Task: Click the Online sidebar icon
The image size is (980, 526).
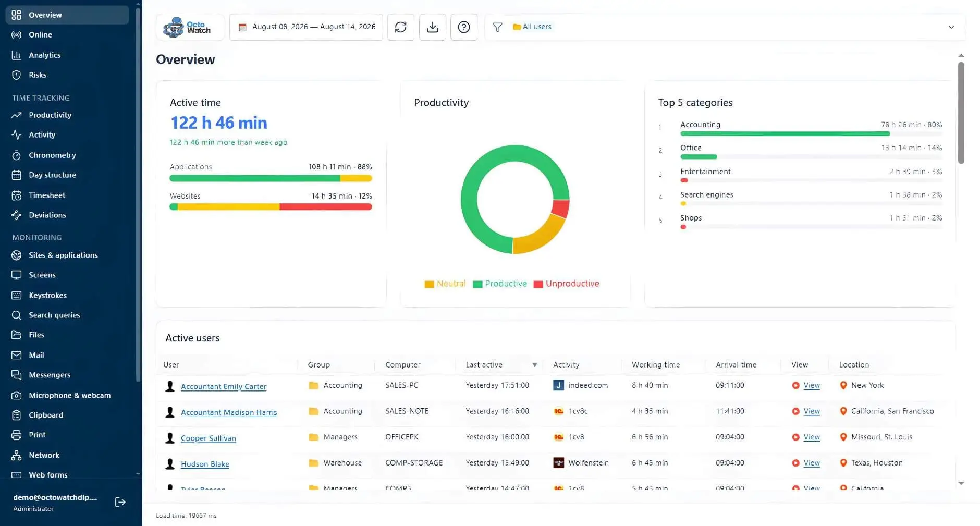Action: coord(17,35)
